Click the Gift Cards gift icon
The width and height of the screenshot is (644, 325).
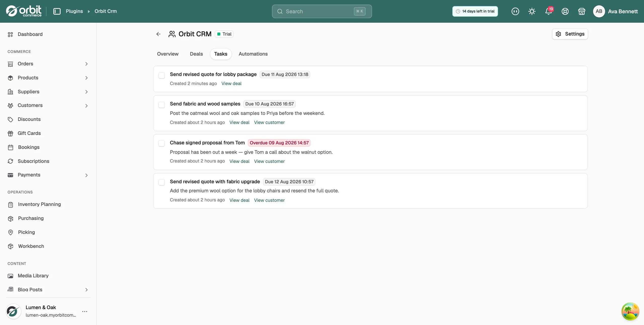(10, 134)
